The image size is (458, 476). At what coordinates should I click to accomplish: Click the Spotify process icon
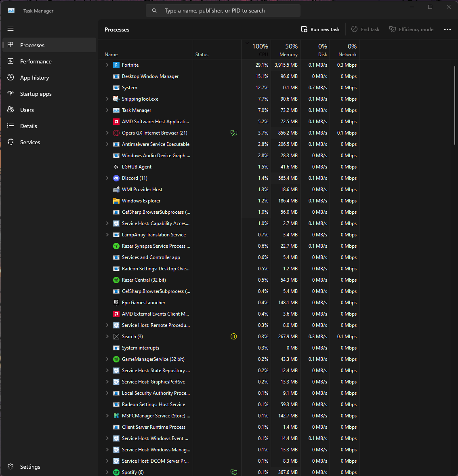(116, 472)
